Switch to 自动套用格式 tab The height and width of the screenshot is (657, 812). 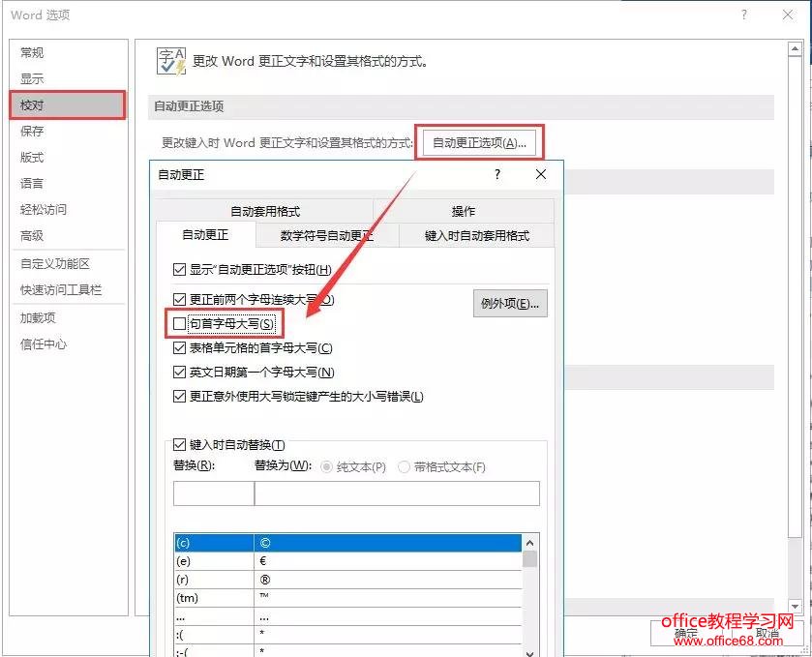point(264,211)
